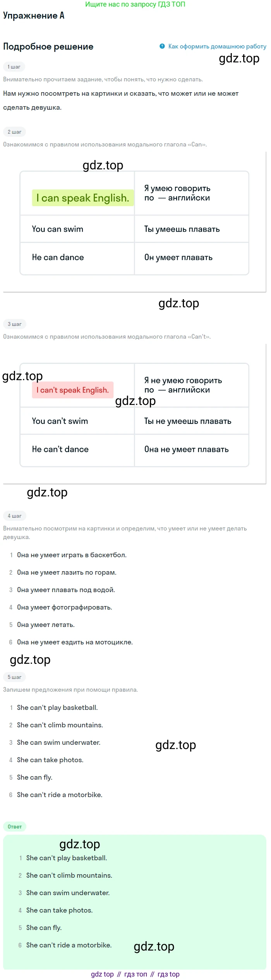Click the 'He can't dance' table cell
Image resolution: width=271 pixels, height=980 pixels.
coord(77,450)
